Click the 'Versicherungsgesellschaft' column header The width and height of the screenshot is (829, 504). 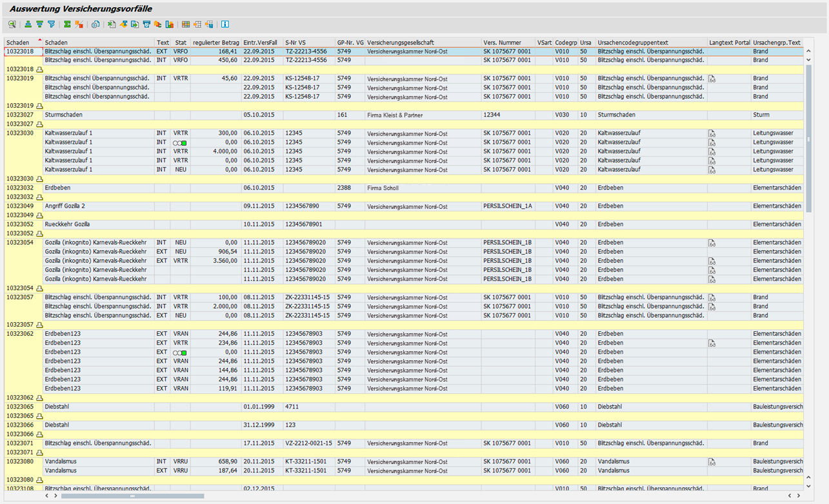coord(401,43)
